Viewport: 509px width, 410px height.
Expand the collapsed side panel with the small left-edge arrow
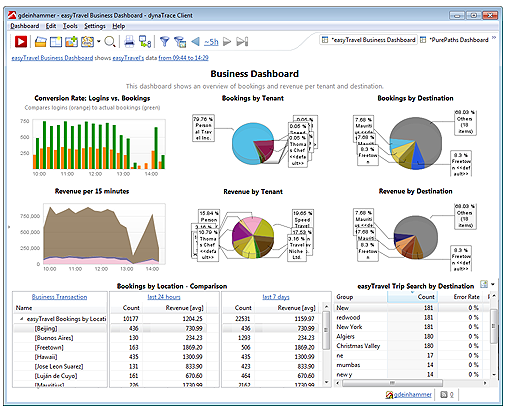pyautogui.click(x=9, y=227)
